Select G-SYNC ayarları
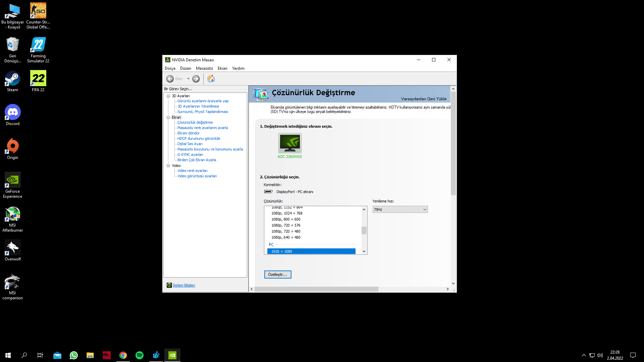Viewport: 644px width, 362px height. pyautogui.click(x=190, y=155)
